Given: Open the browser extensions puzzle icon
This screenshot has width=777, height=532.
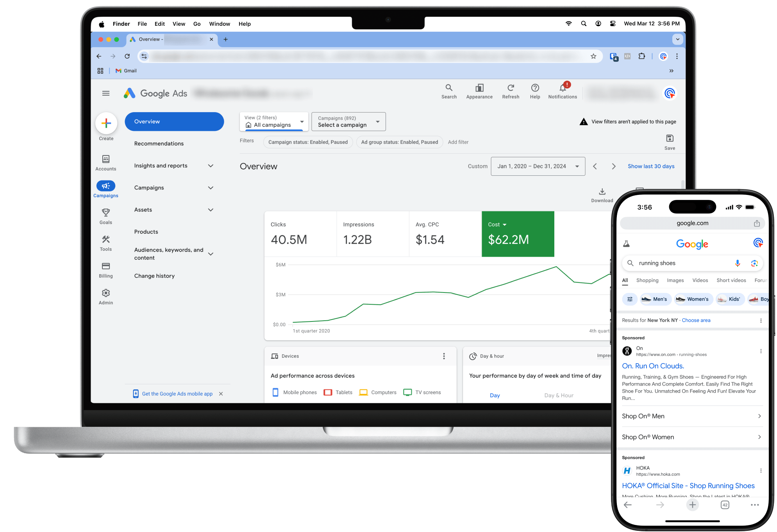Looking at the screenshot, I should [641, 56].
